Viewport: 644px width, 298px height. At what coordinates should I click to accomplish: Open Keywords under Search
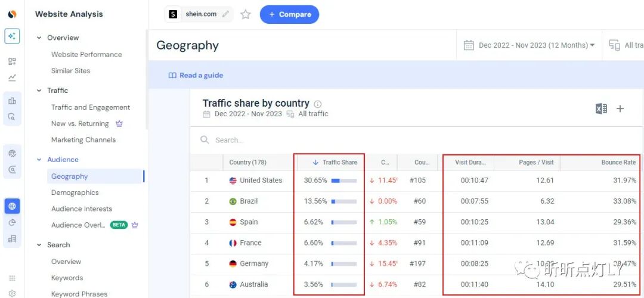[67, 278]
